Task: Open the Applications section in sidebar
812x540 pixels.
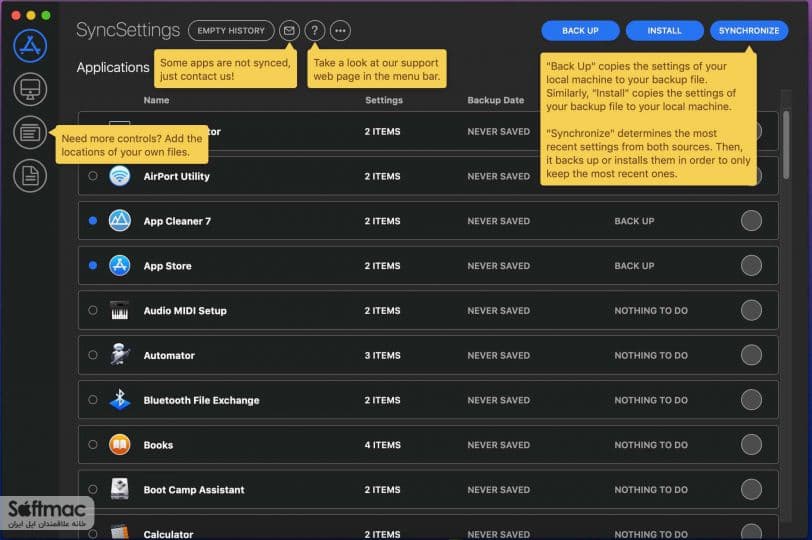Action: (x=30, y=46)
